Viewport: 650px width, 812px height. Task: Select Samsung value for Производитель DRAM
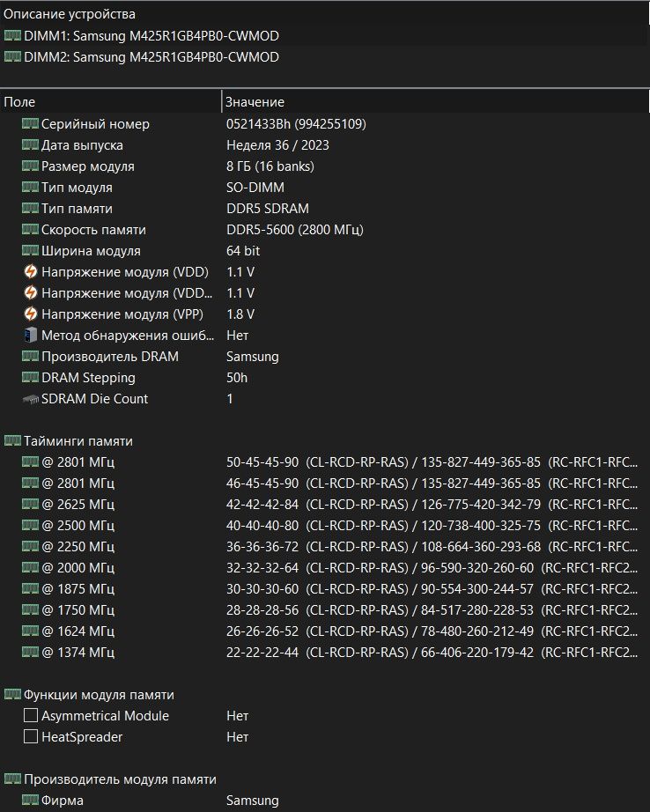[x=252, y=357]
